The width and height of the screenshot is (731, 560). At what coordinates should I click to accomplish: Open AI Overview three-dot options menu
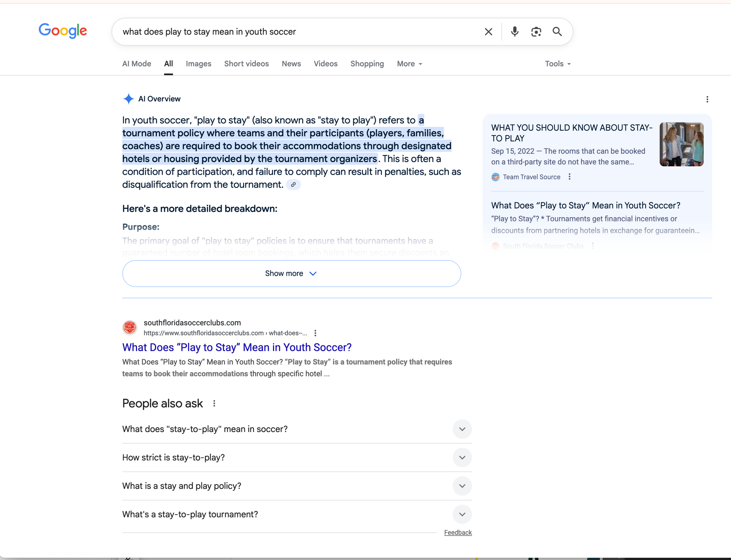pos(707,99)
